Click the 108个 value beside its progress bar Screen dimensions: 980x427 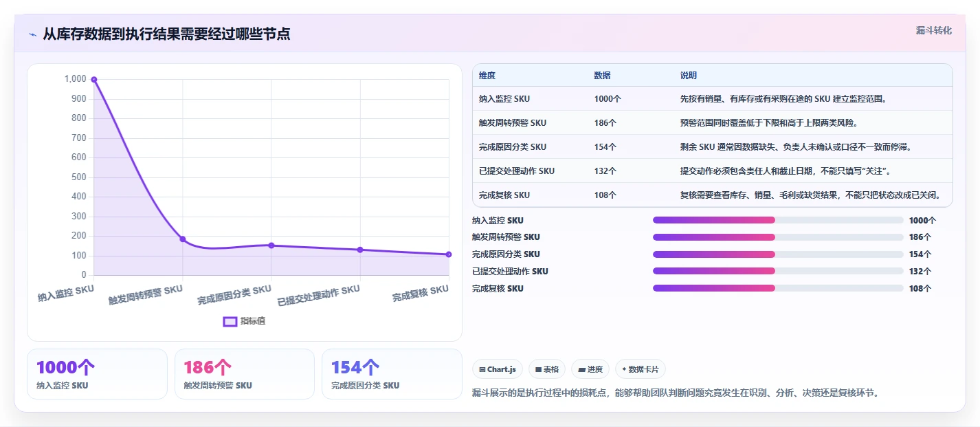[x=920, y=289]
